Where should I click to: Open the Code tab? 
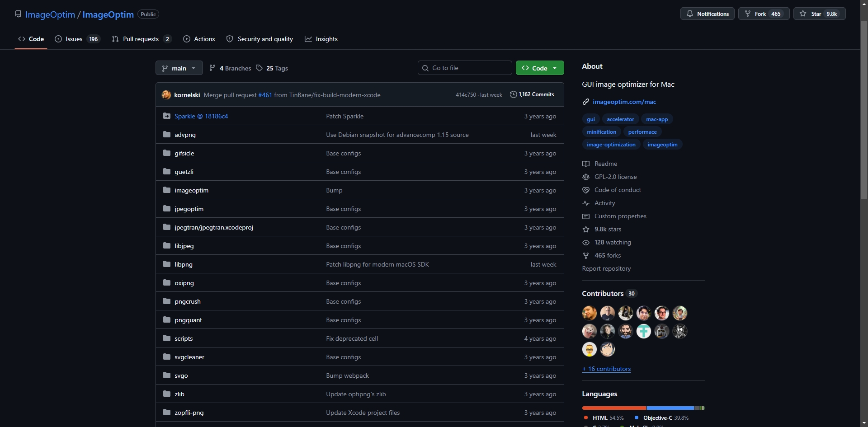pos(31,39)
